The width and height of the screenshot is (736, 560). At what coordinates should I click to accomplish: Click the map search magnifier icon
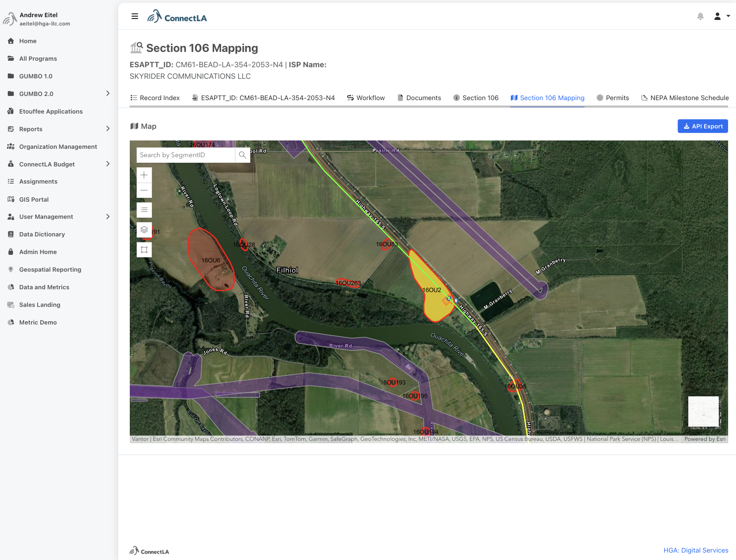tap(242, 155)
